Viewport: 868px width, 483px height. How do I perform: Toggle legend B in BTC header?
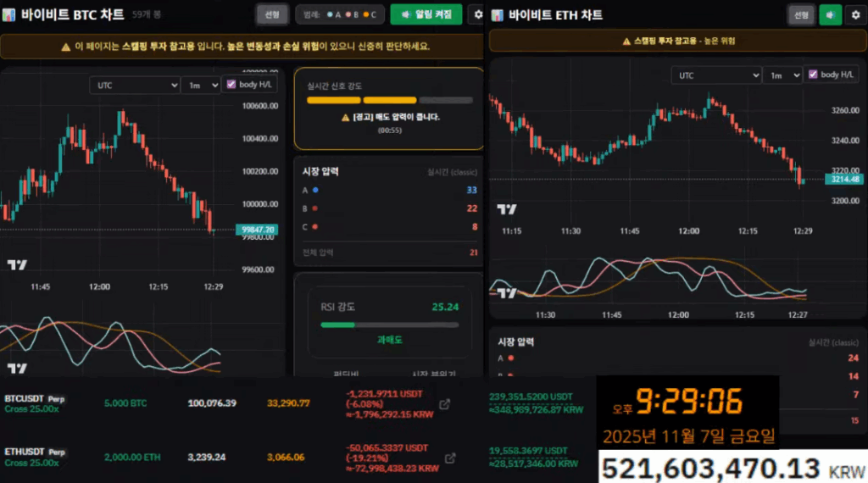[x=352, y=15]
